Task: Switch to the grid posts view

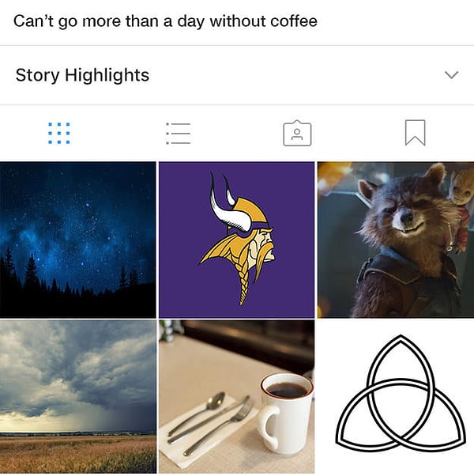Action: [x=59, y=133]
